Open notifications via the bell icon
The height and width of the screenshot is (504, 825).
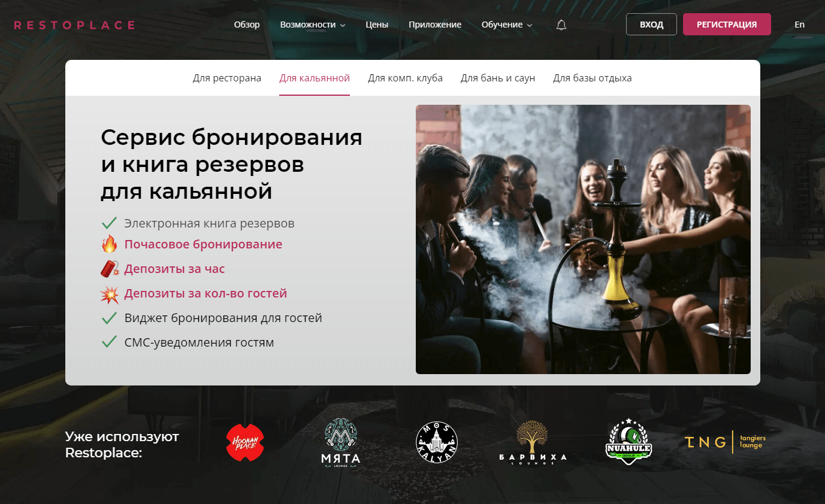point(561,25)
